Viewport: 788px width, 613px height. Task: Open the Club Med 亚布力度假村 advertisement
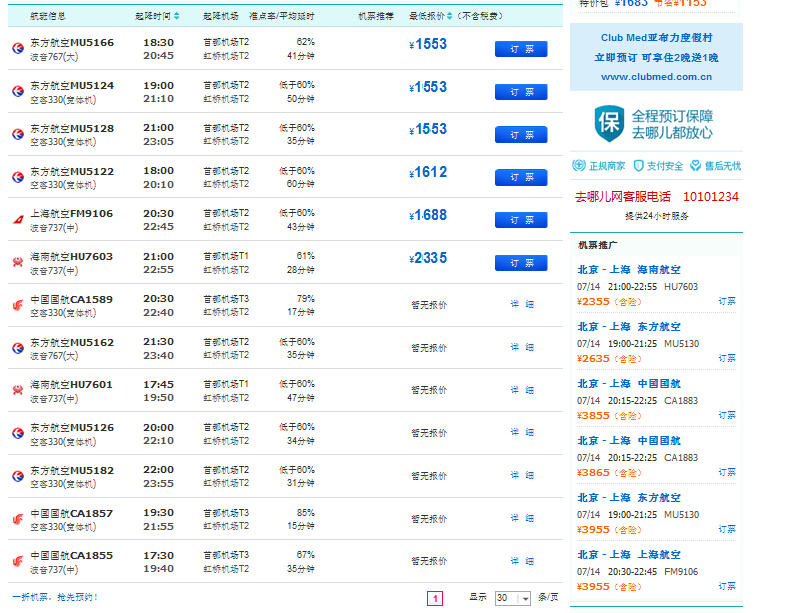(x=656, y=57)
